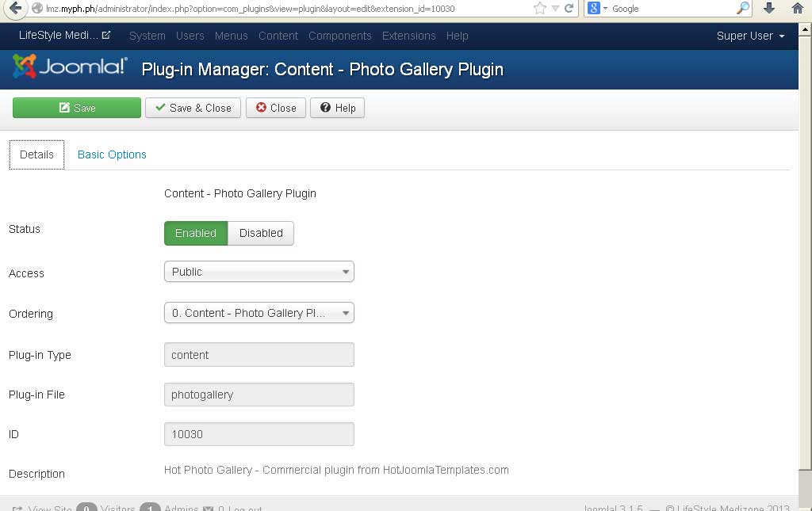The height and width of the screenshot is (511, 812).
Task: Open the Extensions menu
Action: [x=408, y=36]
